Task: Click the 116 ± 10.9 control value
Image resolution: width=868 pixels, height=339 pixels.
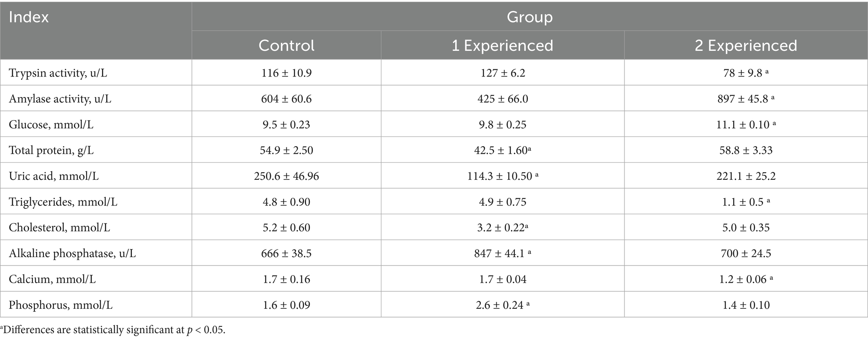Action: [286, 73]
